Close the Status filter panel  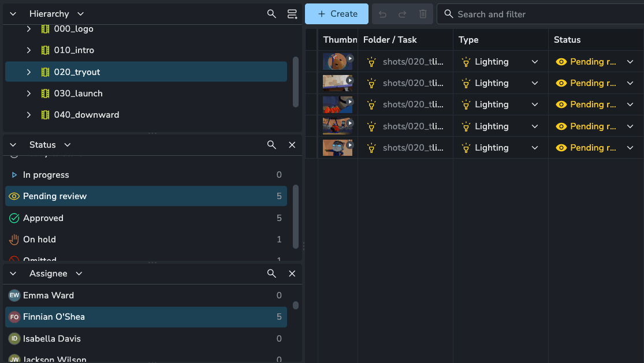tap(292, 145)
